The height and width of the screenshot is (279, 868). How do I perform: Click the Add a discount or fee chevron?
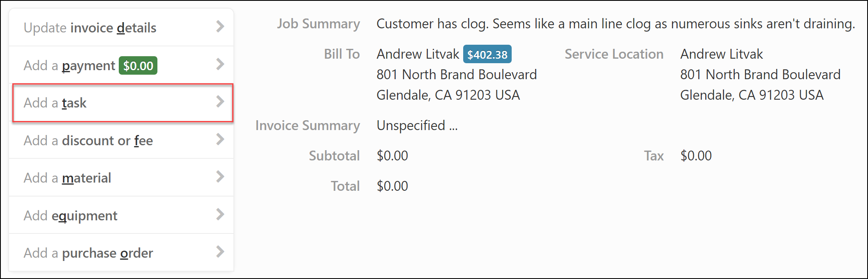tap(220, 140)
